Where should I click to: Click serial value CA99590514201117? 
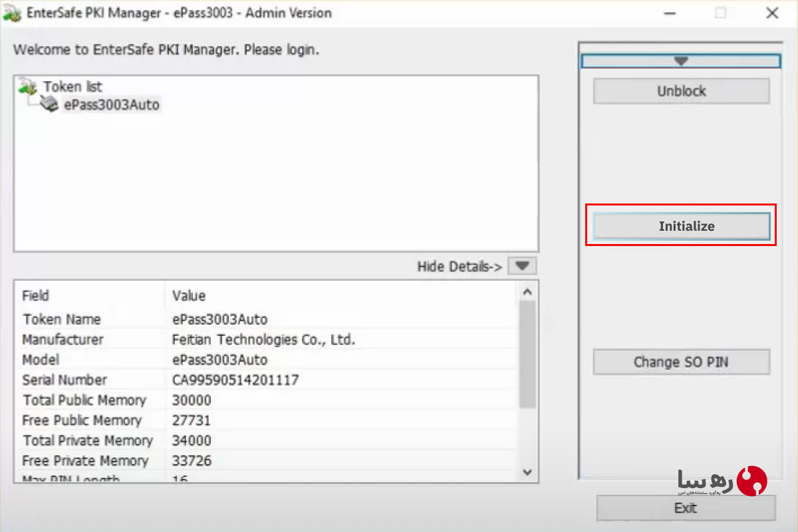tap(235, 380)
